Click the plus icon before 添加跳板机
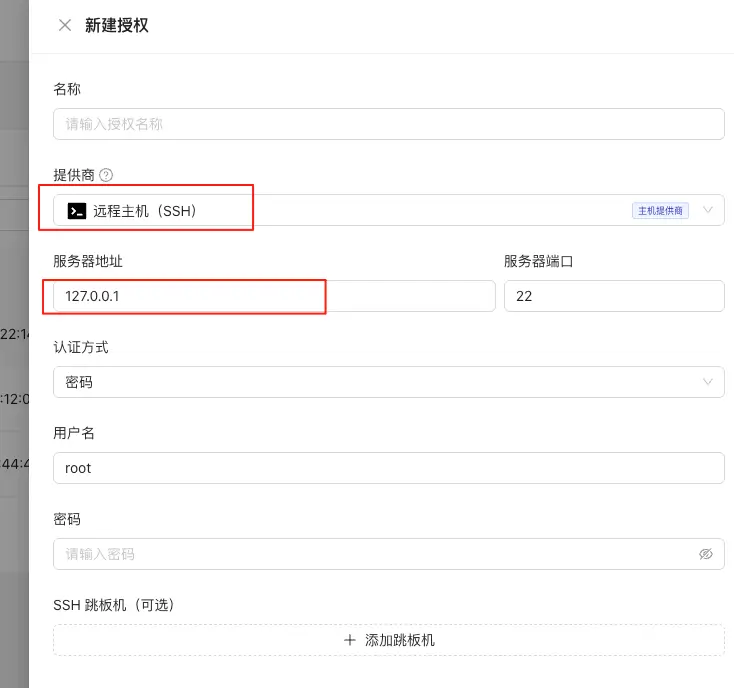Screen dimensions: 734x688 [x=350, y=640]
